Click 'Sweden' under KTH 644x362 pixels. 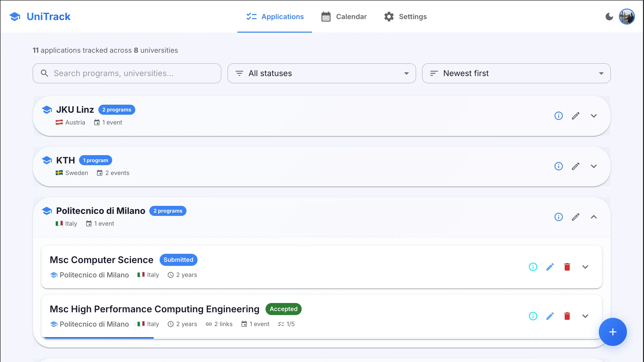pyautogui.click(x=77, y=173)
